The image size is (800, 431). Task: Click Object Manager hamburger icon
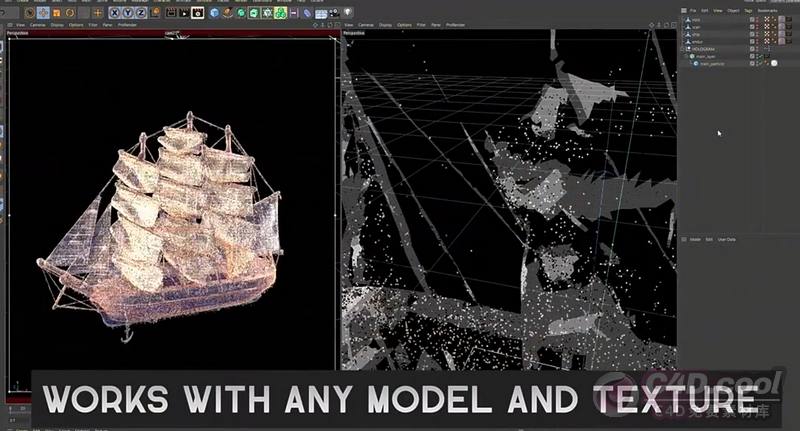(x=684, y=11)
